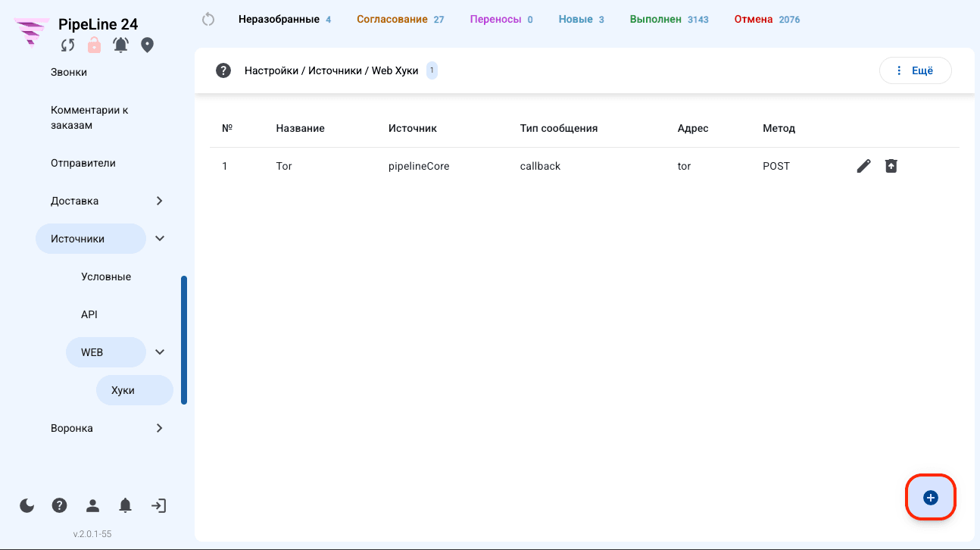Open Звонки in the sidebar
The image size is (980, 550).
click(69, 72)
